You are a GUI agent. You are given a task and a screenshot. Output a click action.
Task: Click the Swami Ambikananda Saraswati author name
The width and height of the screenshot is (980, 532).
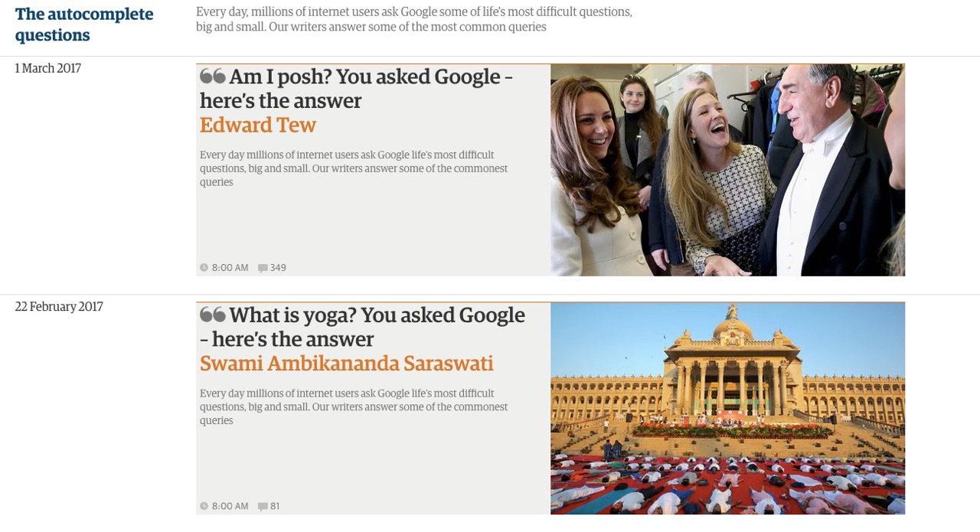[347, 363]
